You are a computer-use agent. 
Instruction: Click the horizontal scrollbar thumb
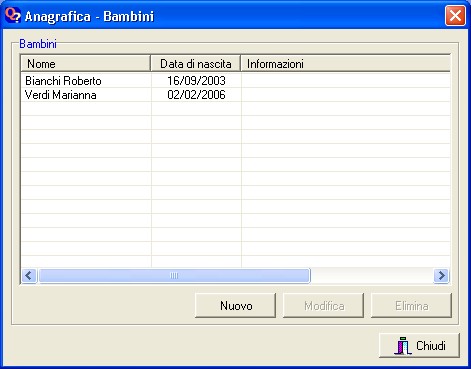pyautogui.click(x=174, y=276)
